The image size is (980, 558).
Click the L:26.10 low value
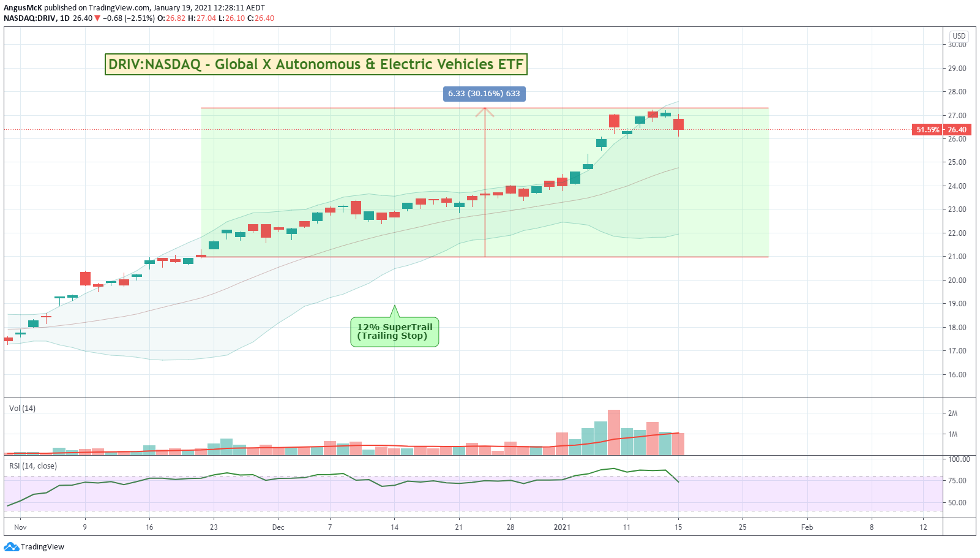click(x=231, y=18)
